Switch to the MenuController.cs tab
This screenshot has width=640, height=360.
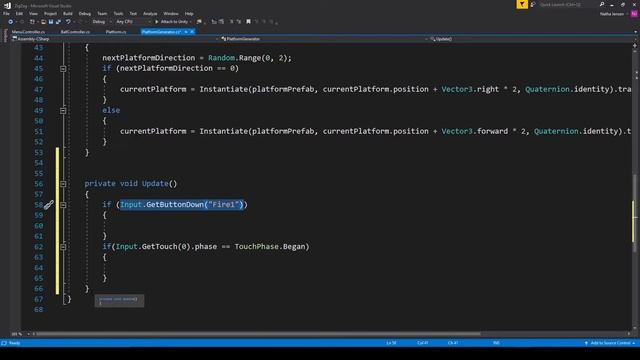tap(29, 32)
